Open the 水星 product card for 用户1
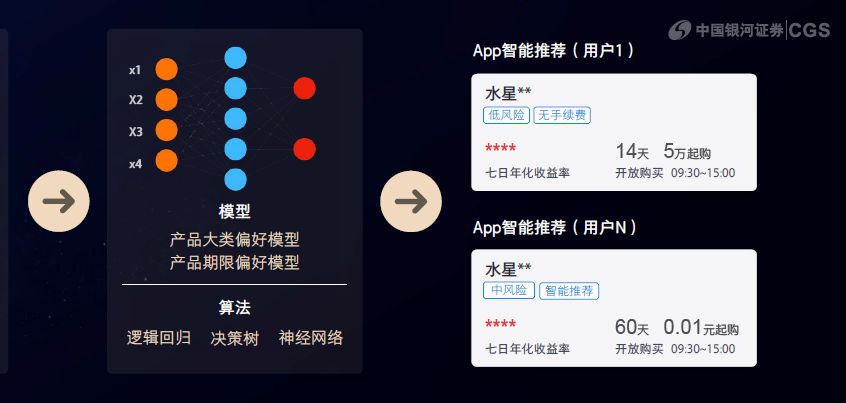846x403 pixels. (x=614, y=132)
